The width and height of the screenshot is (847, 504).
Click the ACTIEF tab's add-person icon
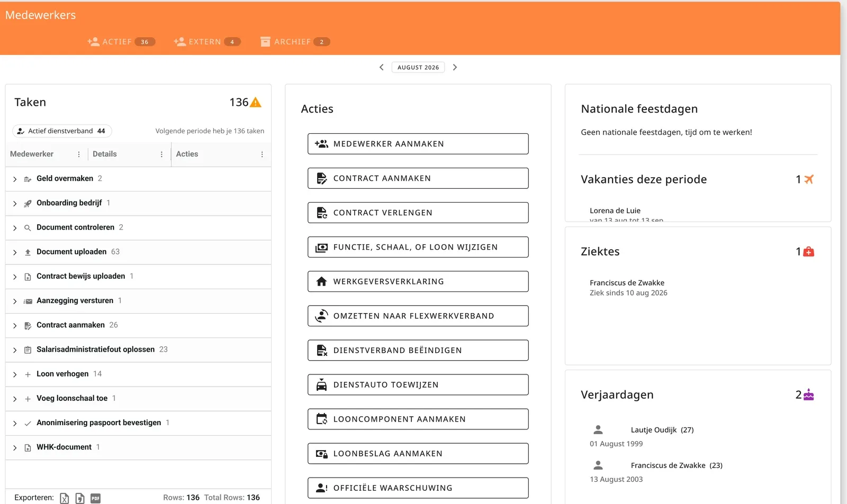tap(93, 42)
